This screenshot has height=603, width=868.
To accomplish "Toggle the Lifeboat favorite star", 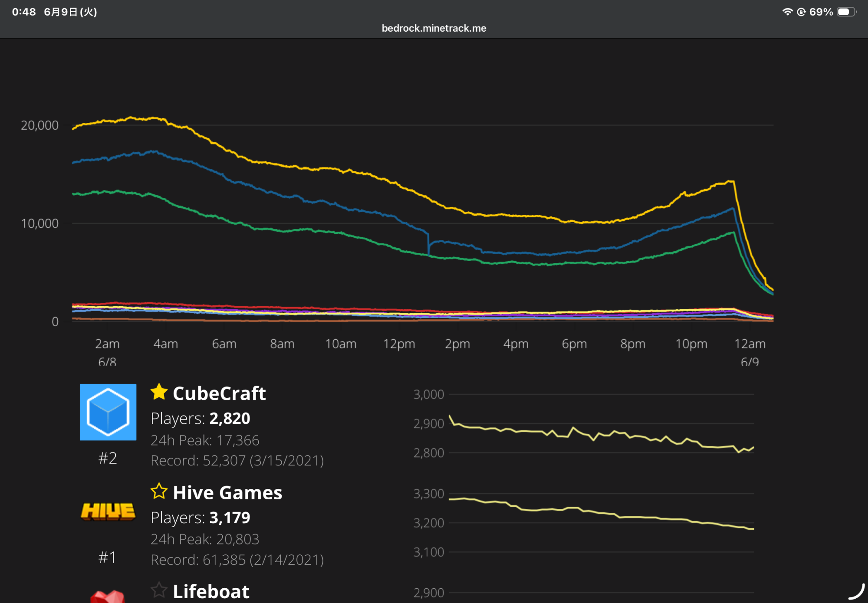I will [159, 590].
